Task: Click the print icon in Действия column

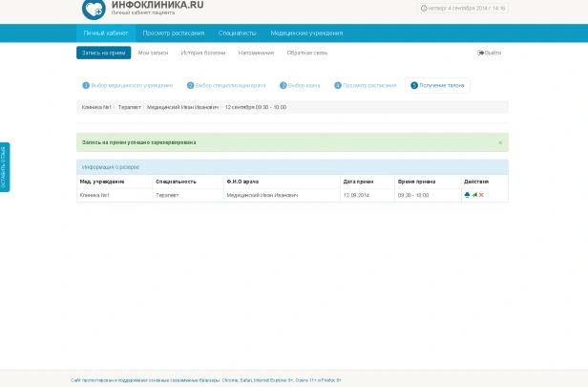Action: 467,195
